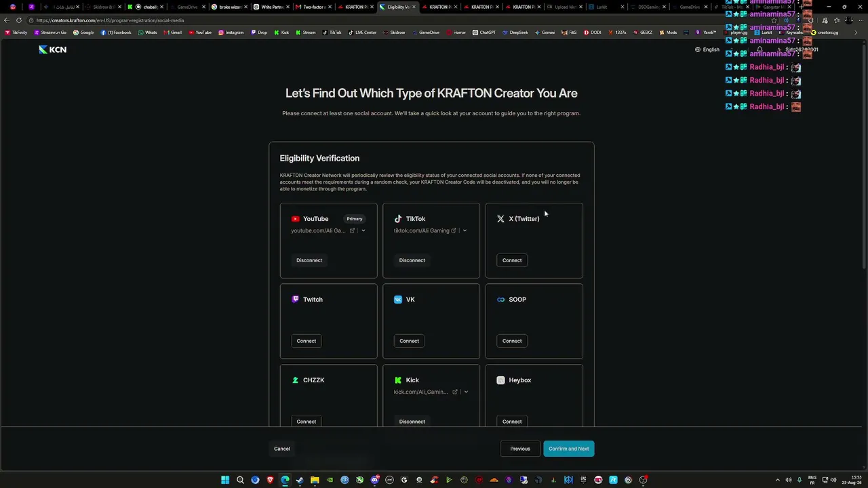This screenshot has height=488, width=868.
Task: Open the Instagram bookmark
Action: [231, 33]
